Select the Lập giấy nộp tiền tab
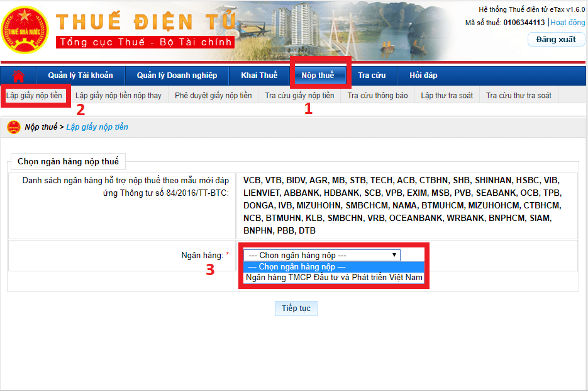 34,96
